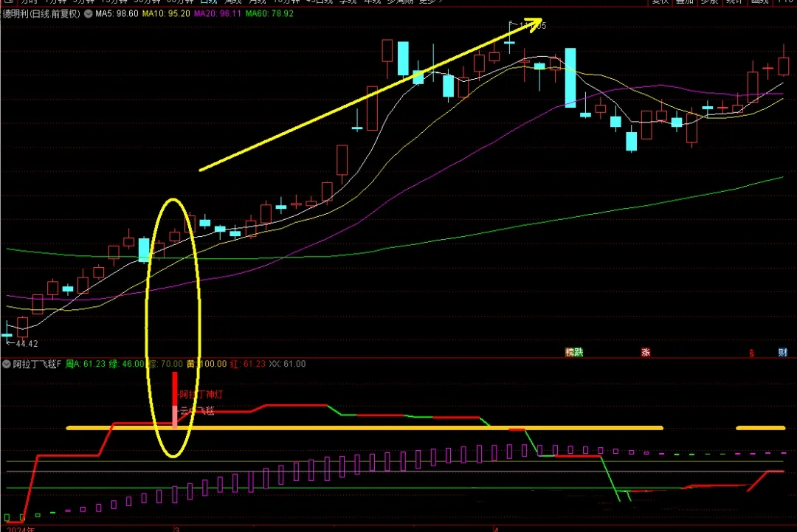Click the red 阿拉丁神灯 signal bar
797x532 pixels.
(x=175, y=387)
